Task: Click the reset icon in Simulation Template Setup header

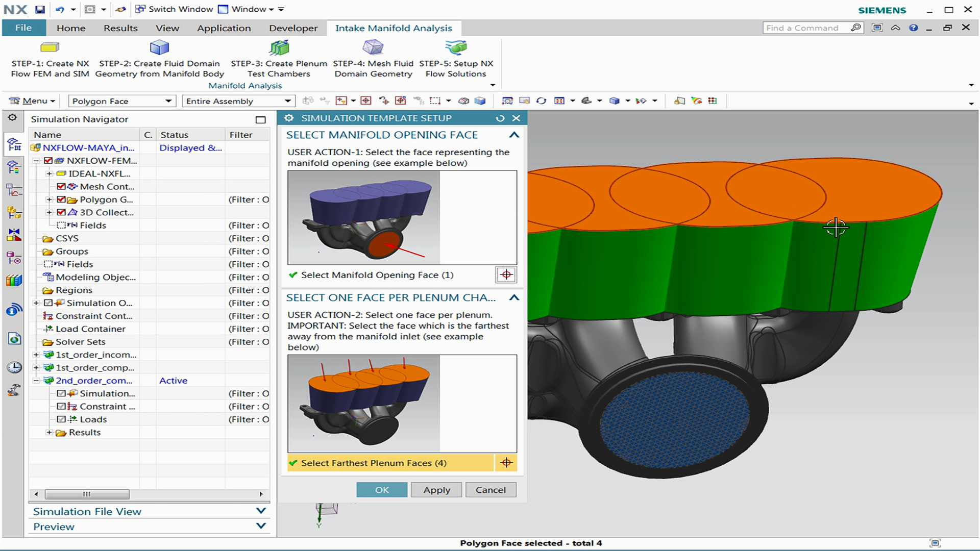Action: (x=500, y=118)
